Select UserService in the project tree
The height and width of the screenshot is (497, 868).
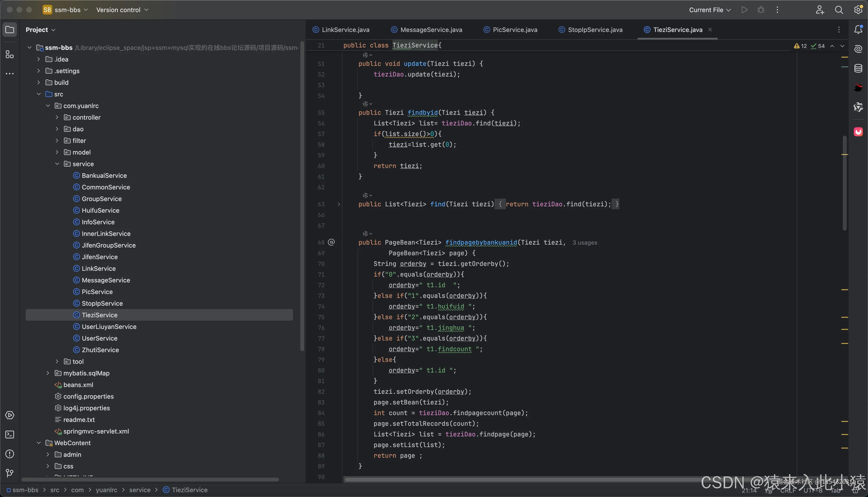[99, 338]
